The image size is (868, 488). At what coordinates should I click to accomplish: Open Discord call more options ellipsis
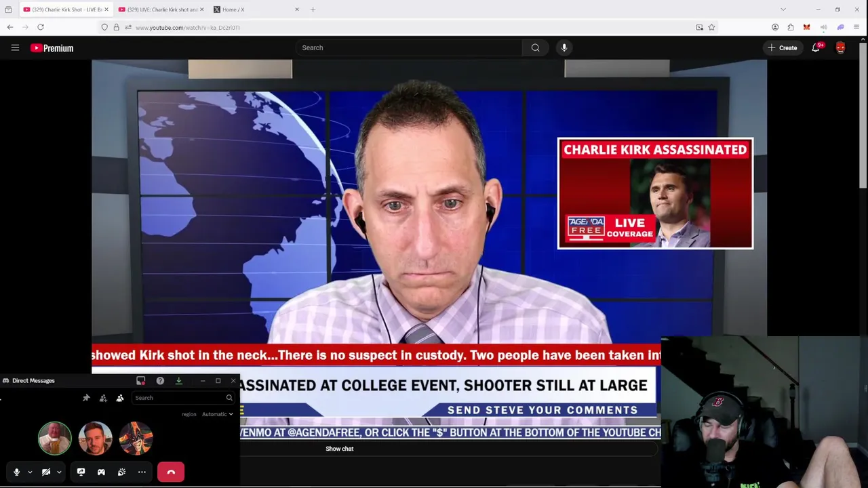[142, 472]
